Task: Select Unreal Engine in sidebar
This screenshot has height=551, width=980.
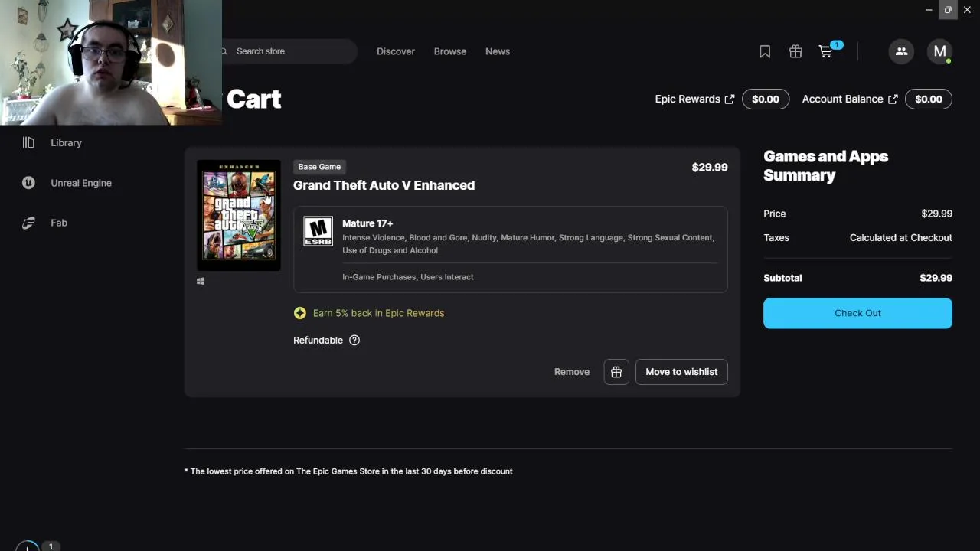Action: [81, 183]
